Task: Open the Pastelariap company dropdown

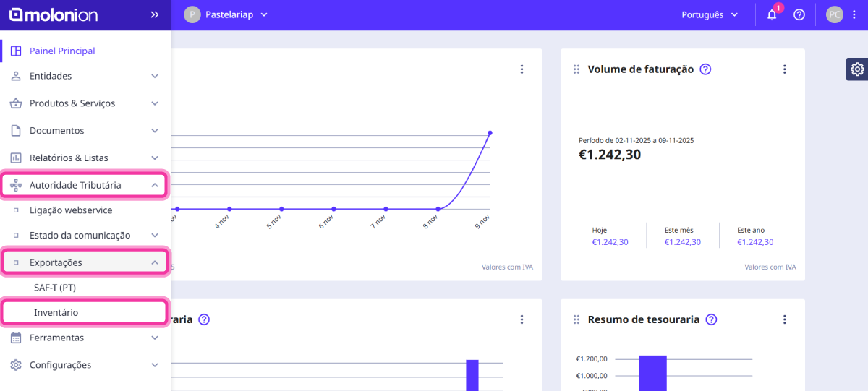Action: pyautogui.click(x=226, y=14)
